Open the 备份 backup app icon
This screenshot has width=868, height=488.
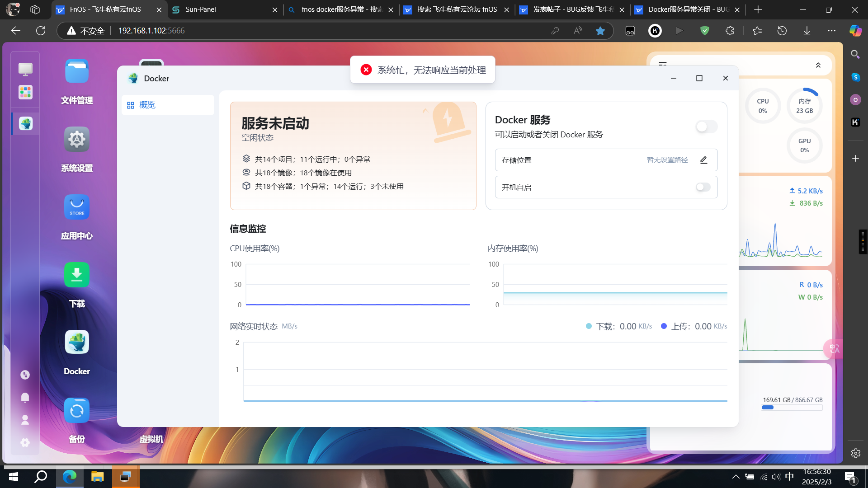click(x=76, y=410)
